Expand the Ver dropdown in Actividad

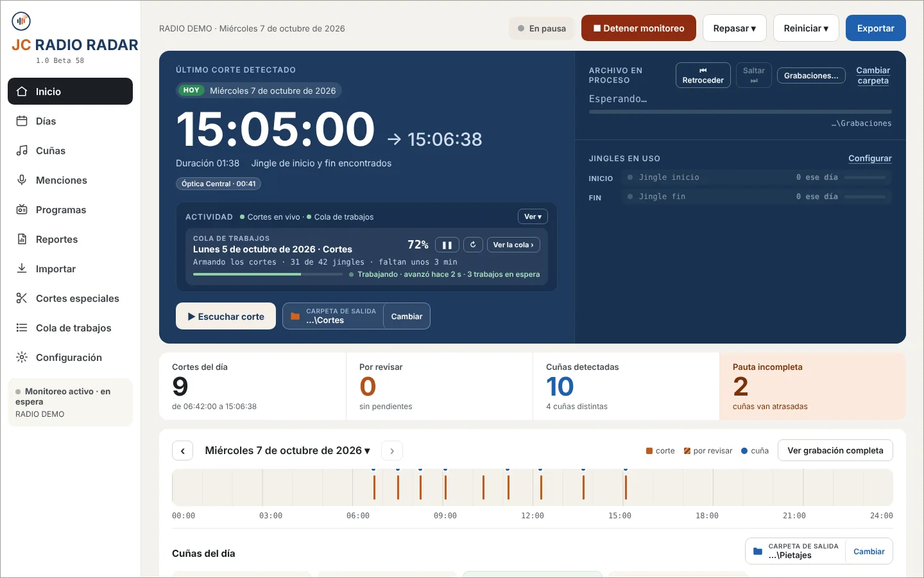coord(533,216)
